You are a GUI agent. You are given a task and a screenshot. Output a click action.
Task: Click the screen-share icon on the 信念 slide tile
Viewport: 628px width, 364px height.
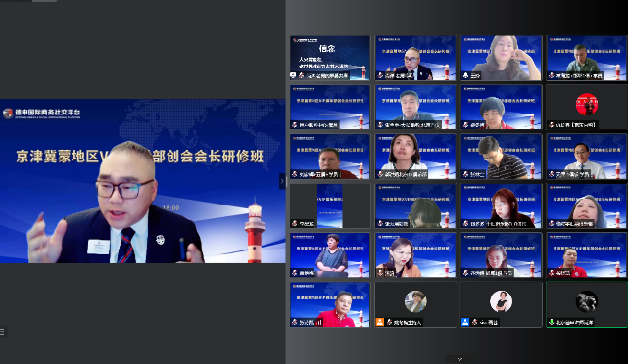click(x=293, y=75)
